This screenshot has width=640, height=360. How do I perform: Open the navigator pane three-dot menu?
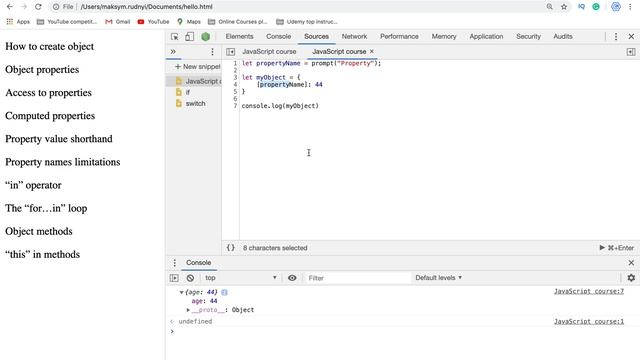coord(212,52)
